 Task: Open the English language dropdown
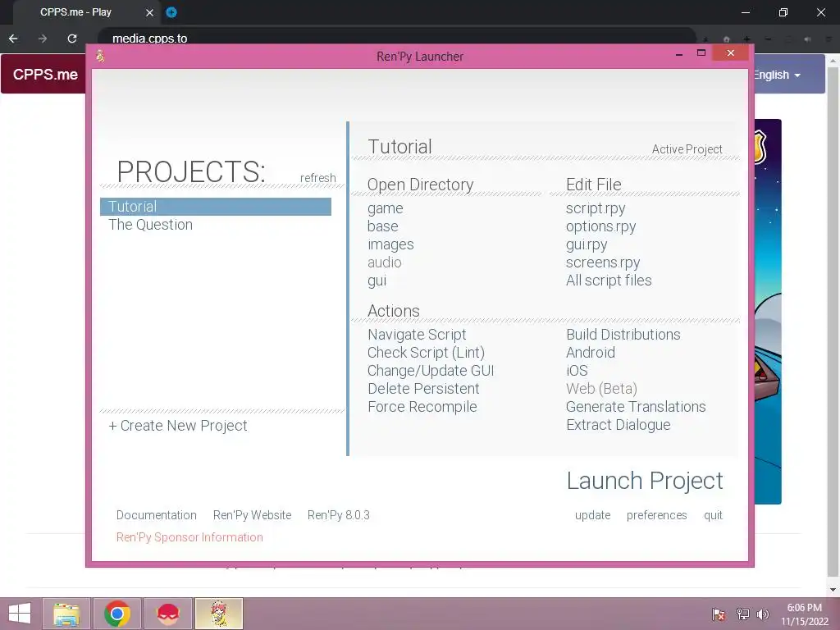(x=777, y=75)
